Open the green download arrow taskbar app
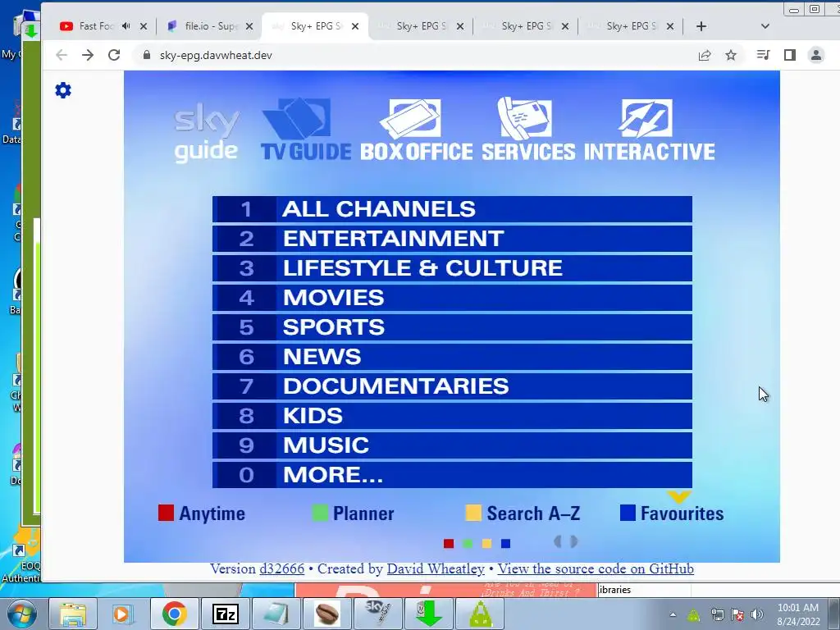The image size is (840, 630). click(429, 614)
